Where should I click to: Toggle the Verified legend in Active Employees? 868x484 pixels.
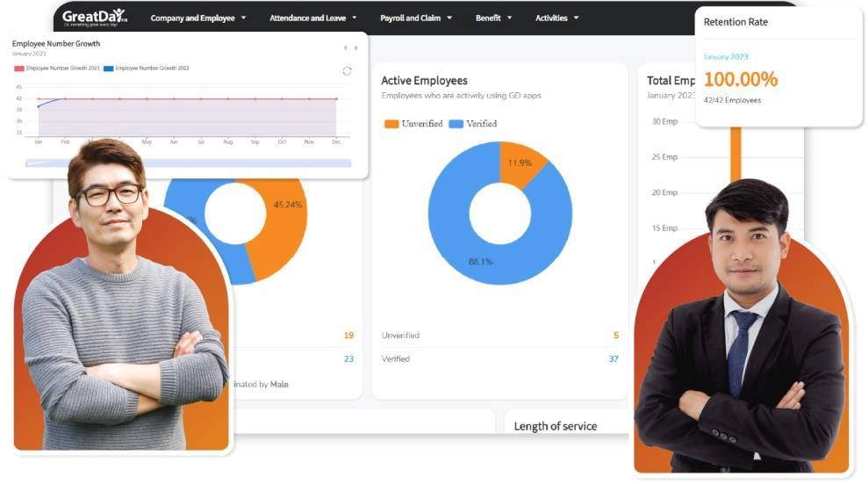tap(474, 124)
